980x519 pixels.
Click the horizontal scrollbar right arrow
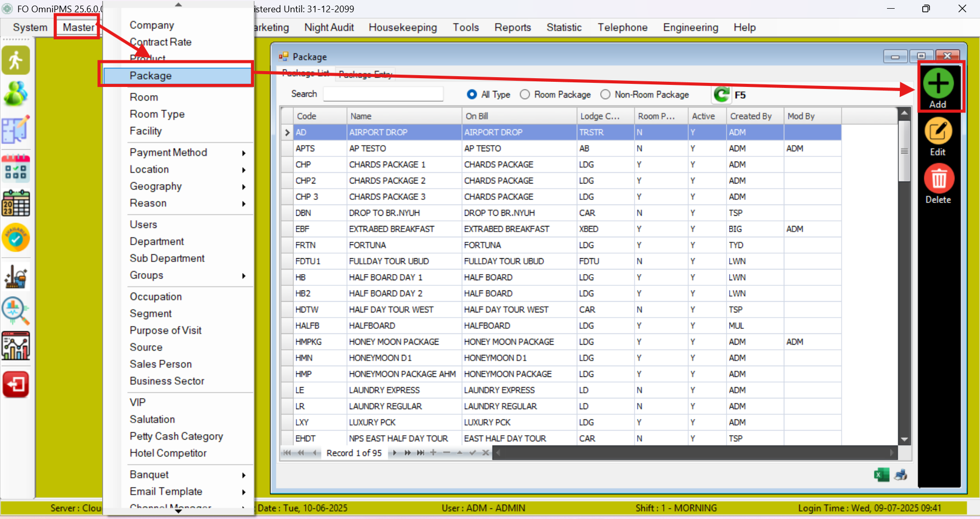[x=892, y=453]
